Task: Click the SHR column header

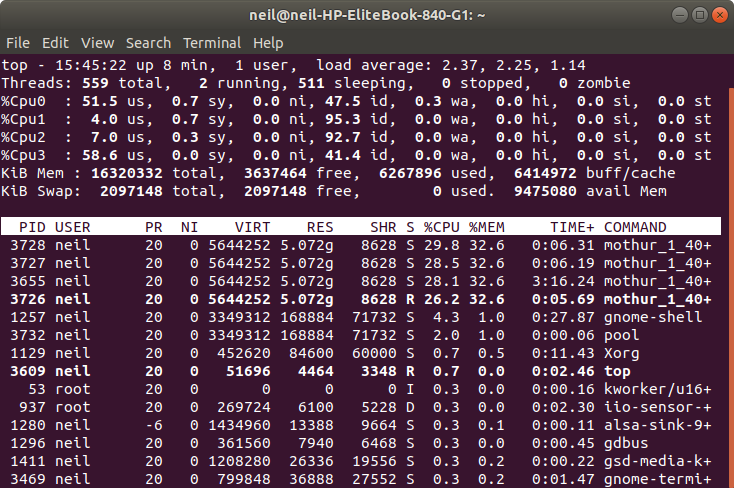Action: tap(383, 227)
